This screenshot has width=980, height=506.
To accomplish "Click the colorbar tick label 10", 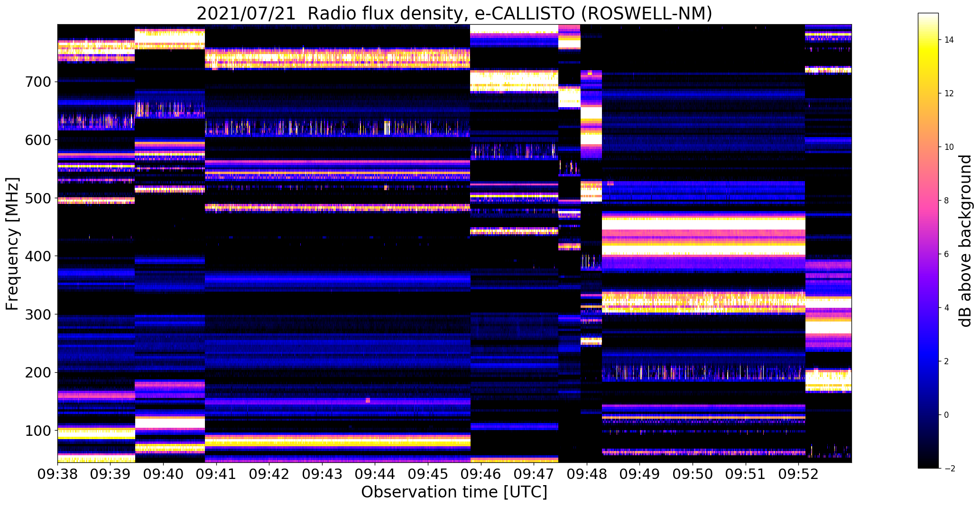I will (949, 147).
